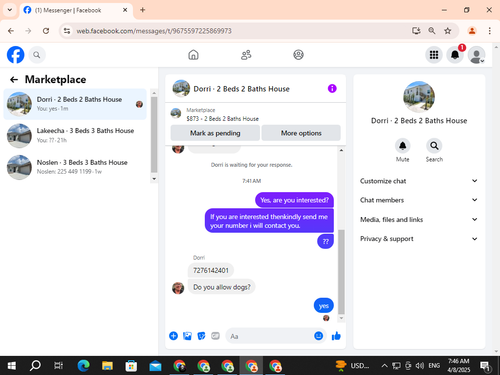Close the Messenger browser tab
The width and height of the screenshot is (500, 375).
(x=125, y=10)
